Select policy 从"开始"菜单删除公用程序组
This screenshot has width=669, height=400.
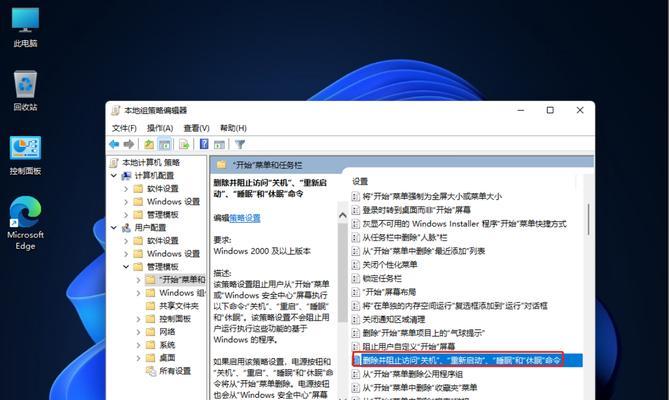(412, 374)
